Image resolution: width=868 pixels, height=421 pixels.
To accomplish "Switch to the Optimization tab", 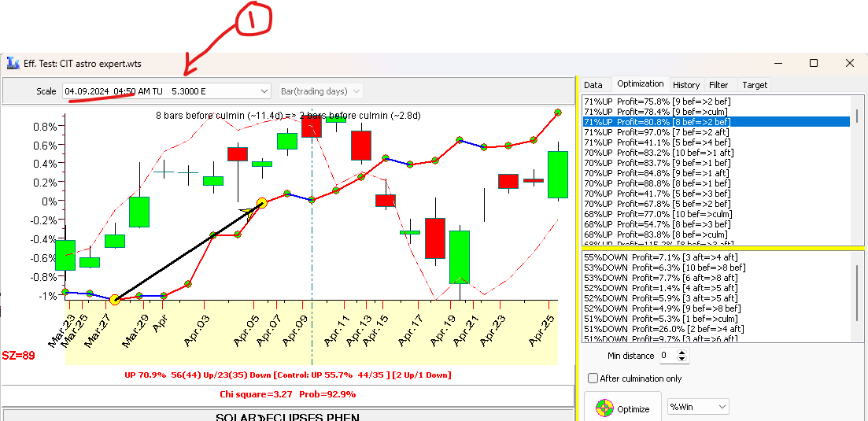I will point(640,83).
